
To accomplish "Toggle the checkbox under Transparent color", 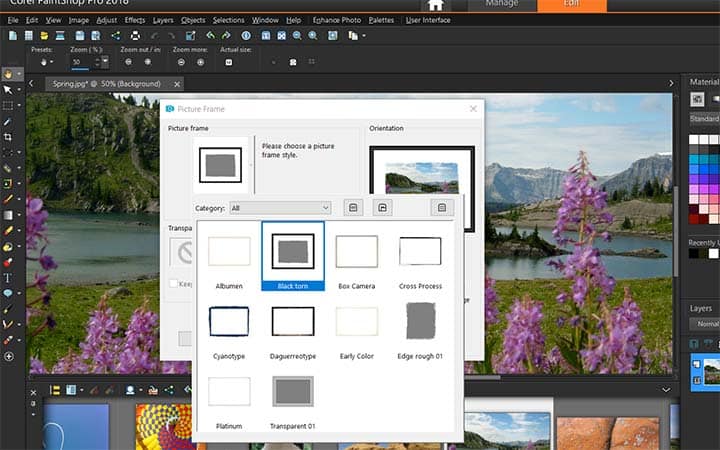I will pyautogui.click(x=174, y=284).
